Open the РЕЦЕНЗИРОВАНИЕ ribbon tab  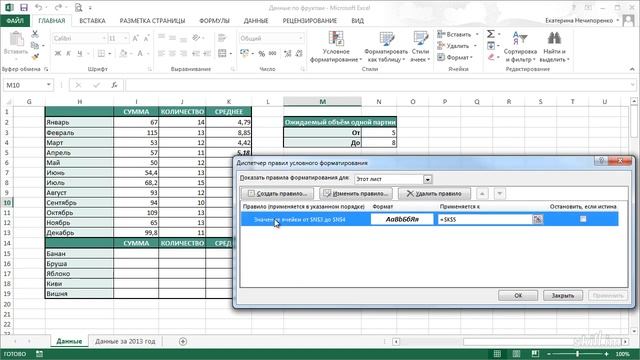pyautogui.click(x=310, y=20)
